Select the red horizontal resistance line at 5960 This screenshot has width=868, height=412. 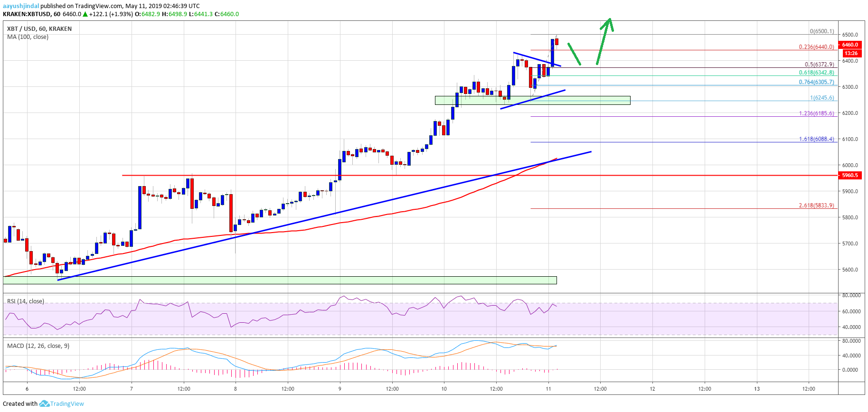pyautogui.click(x=285, y=175)
